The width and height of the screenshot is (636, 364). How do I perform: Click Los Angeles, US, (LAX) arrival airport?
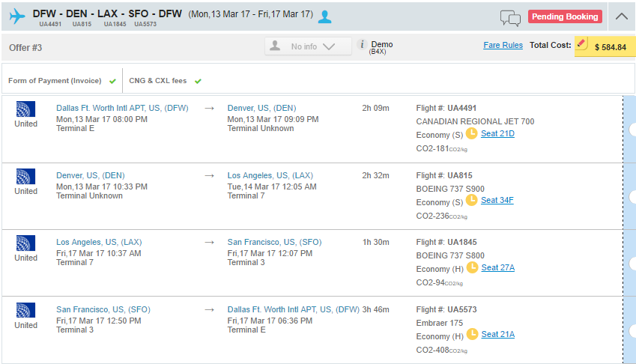click(270, 175)
